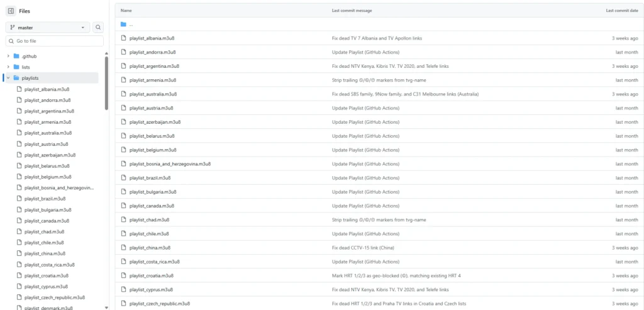644x310 pixels.
Task: Click the search magnifier button beside branch selector
Action: [x=98, y=28]
